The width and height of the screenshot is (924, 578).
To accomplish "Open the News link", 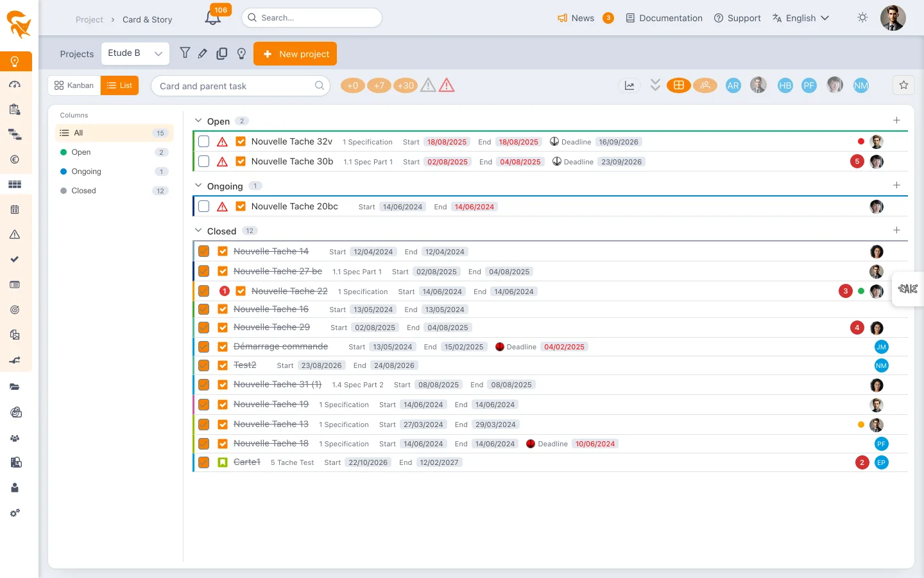I will [576, 18].
